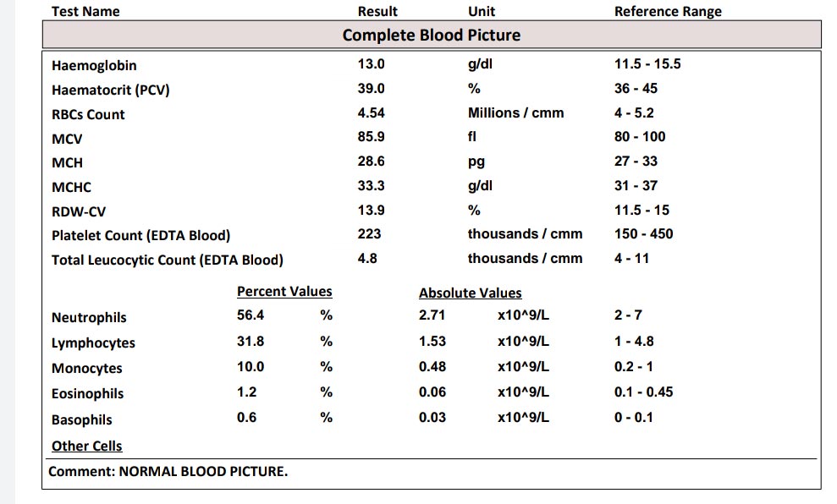Screen dimensions: 837x504
Task: Click the Eosinophils reference range 0.1 - 0.45
Action: click(x=643, y=392)
